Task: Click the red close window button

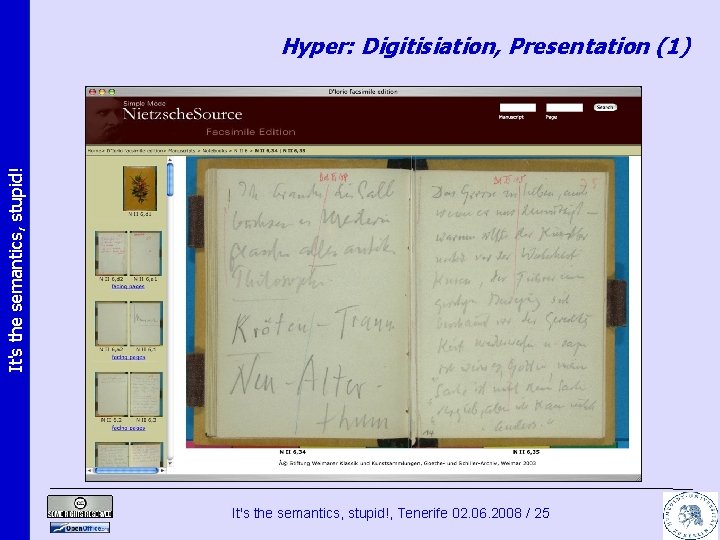Action: tap(92, 92)
